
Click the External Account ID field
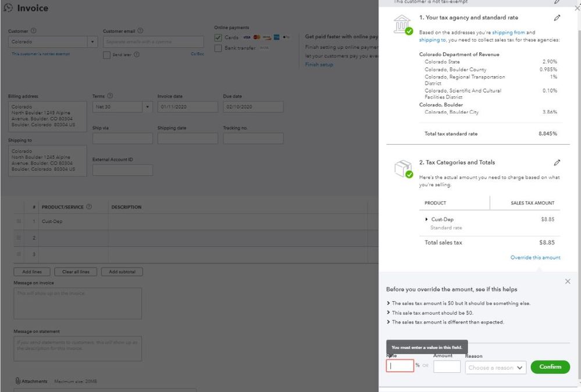pos(123,170)
